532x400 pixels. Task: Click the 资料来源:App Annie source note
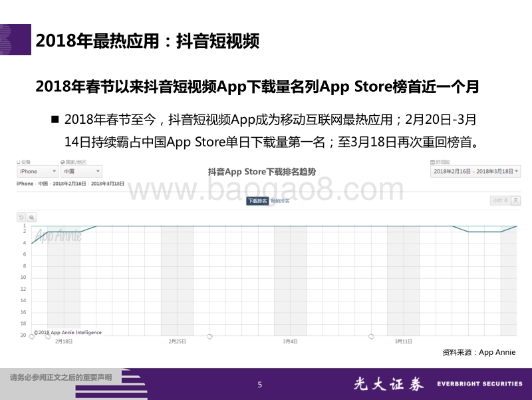point(479,353)
